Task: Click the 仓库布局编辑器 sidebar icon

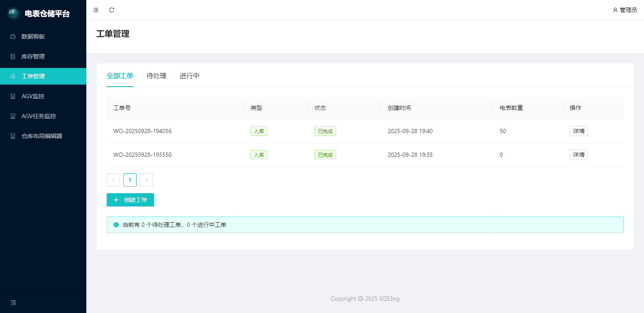Action: click(13, 136)
